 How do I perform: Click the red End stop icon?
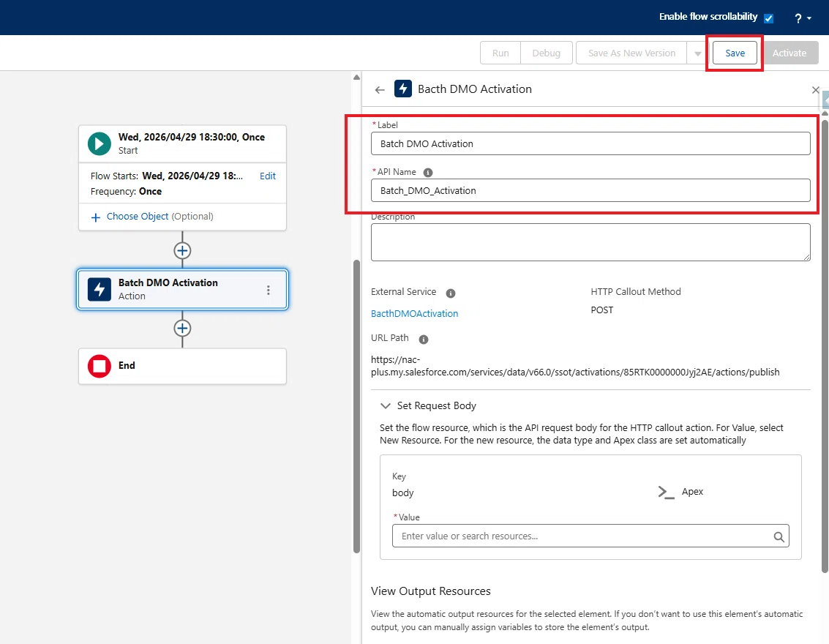point(100,366)
